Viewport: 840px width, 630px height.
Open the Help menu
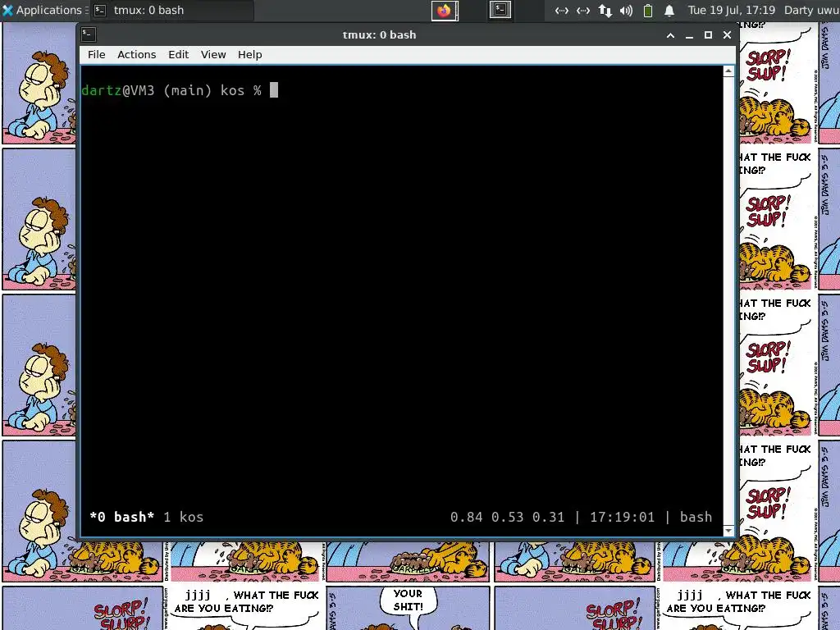pyautogui.click(x=249, y=55)
